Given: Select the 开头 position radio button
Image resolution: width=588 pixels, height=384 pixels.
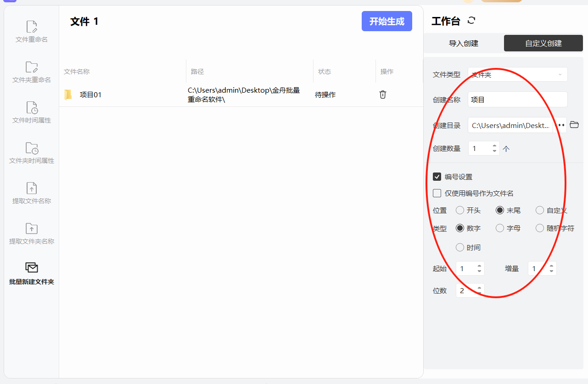Looking at the screenshot, I should pyautogui.click(x=460, y=210).
